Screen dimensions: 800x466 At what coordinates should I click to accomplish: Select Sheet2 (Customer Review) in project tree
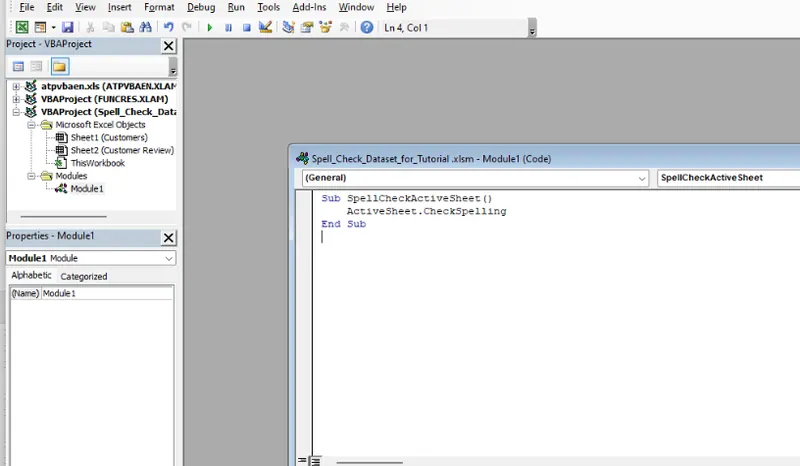tap(121, 150)
